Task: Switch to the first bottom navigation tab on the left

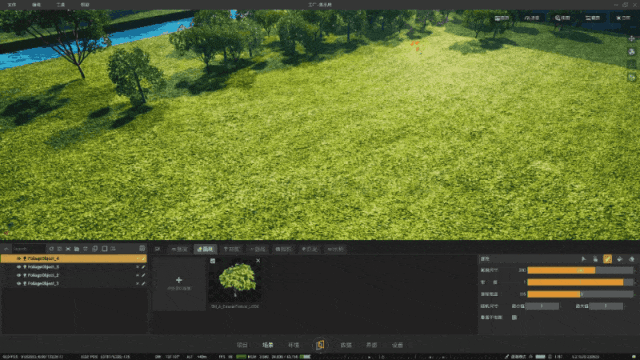Action: pyautogui.click(x=242, y=345)
